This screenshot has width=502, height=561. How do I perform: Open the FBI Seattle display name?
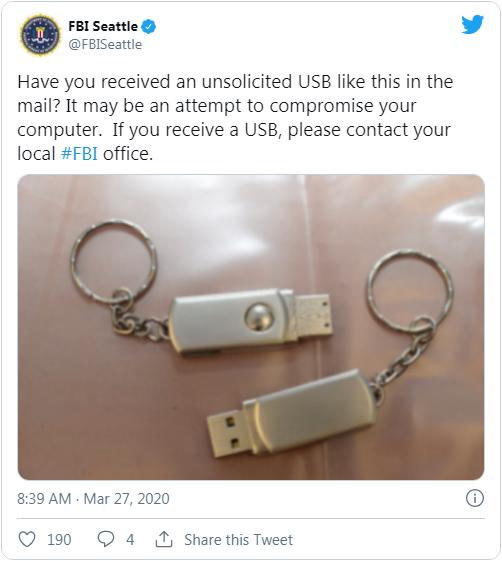tap(103, 26)
